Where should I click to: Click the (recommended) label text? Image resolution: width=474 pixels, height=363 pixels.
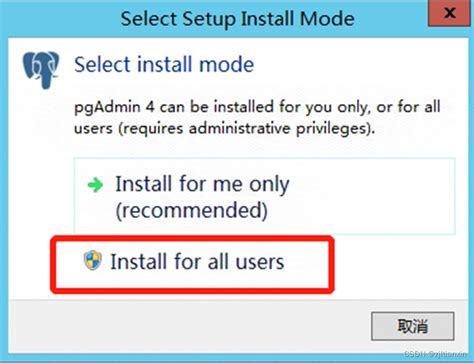pyautogui.click(x=191, y=211)
